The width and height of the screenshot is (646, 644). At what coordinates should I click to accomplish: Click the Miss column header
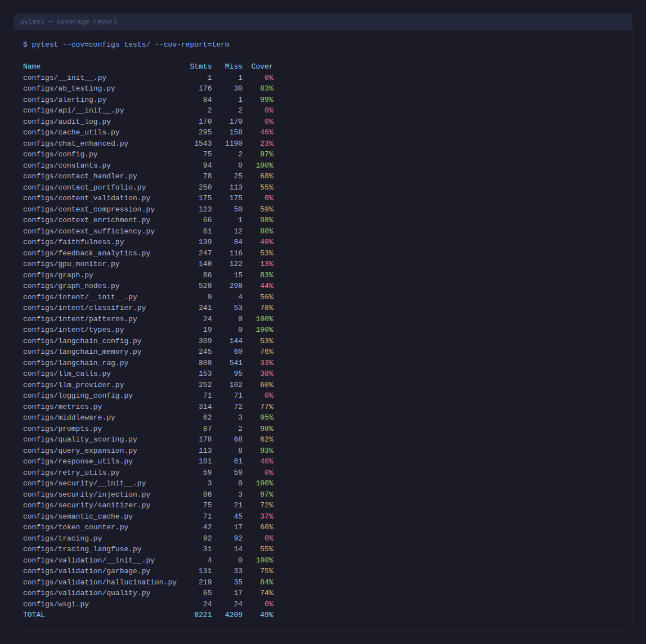tap(234, 66)
